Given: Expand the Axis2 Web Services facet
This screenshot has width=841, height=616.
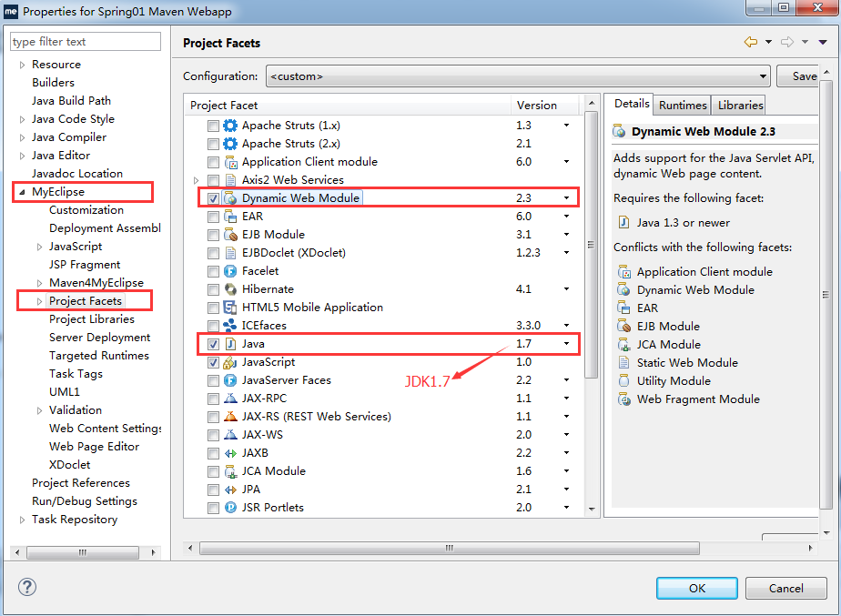Looking at the screenshot, I should (197, 180).
